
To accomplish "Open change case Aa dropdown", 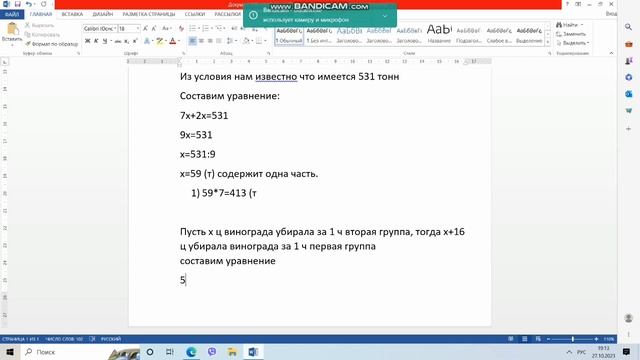I will click(166, 29).
